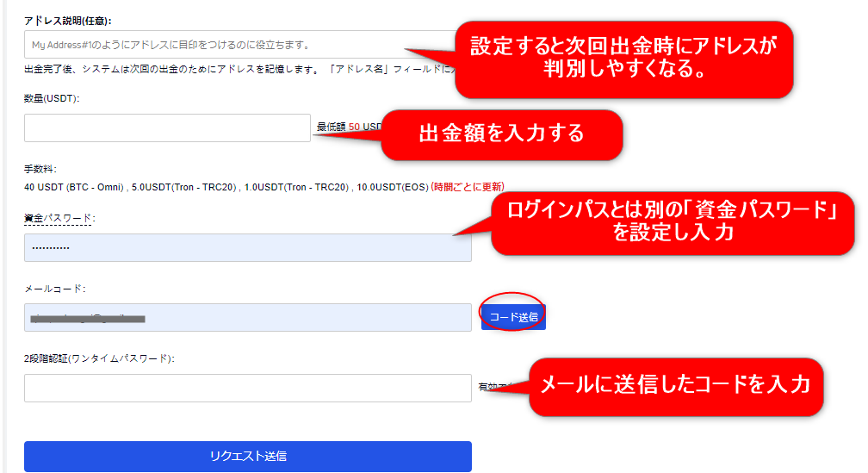868x473 pixels.
Task: Submit with the リクエスト送信 button
Action: [x=247, y=456]
